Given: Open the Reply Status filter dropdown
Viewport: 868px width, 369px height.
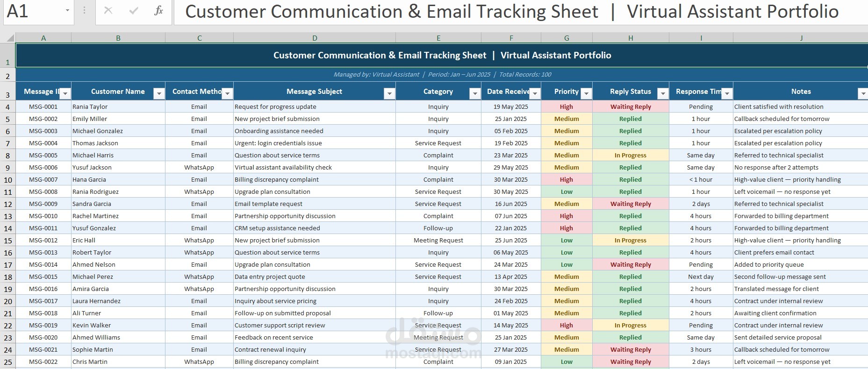Looking at the screenshot, I should coord(663,94).
